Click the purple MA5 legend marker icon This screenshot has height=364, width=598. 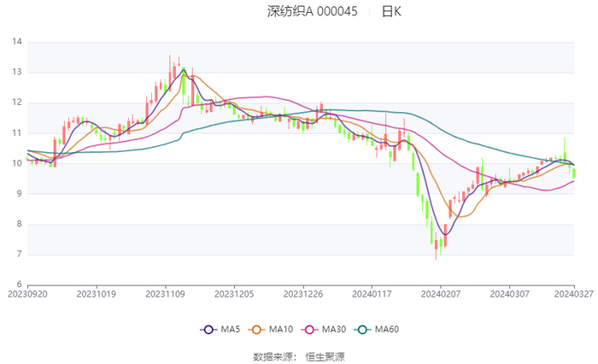click(x=208, y=330)
